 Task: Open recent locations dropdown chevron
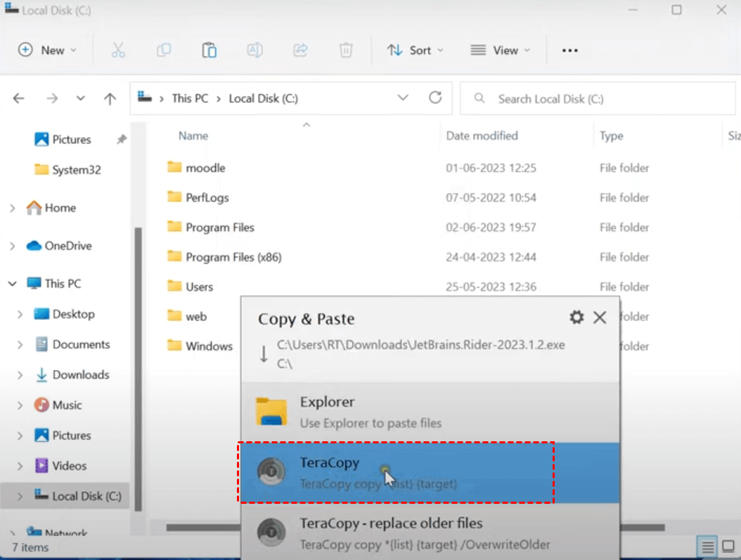(x=80, y=98)
